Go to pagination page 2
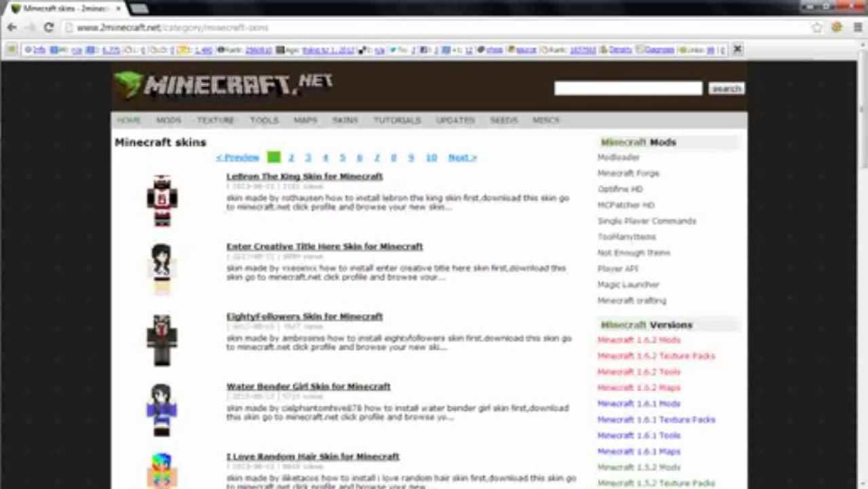 point(291,158)
